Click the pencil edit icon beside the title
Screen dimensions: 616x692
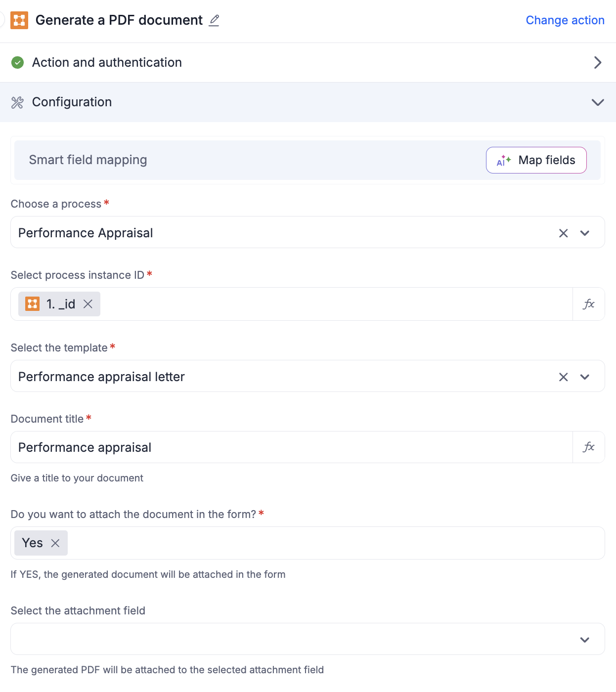(x=214, y=20)
